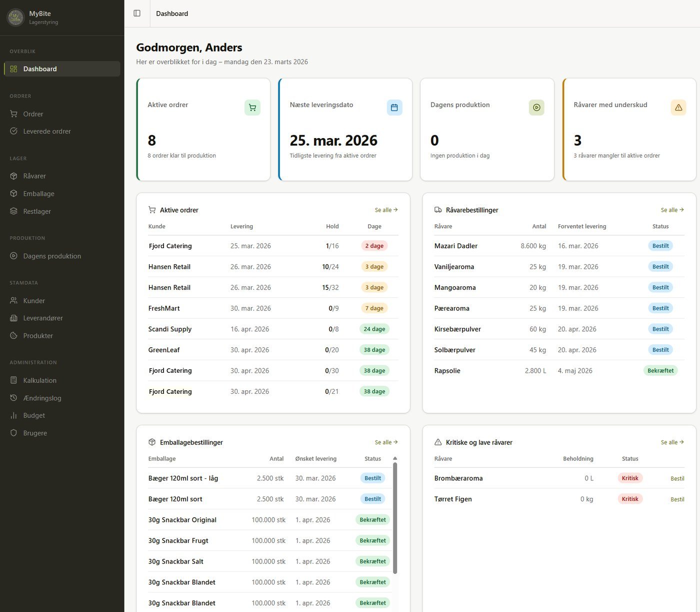Click the calculator icon beside Kalkulation

pos(13,380)
